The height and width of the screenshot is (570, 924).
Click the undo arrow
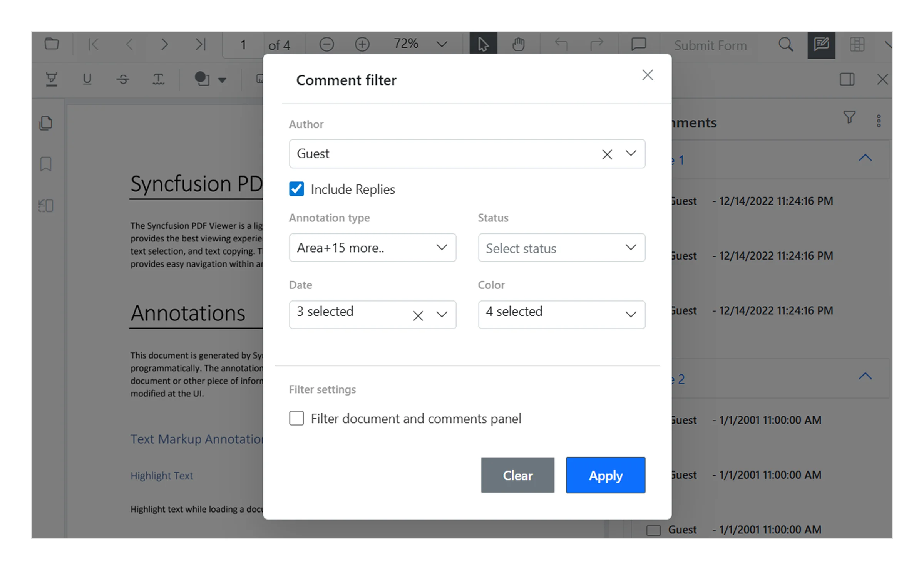561,44
